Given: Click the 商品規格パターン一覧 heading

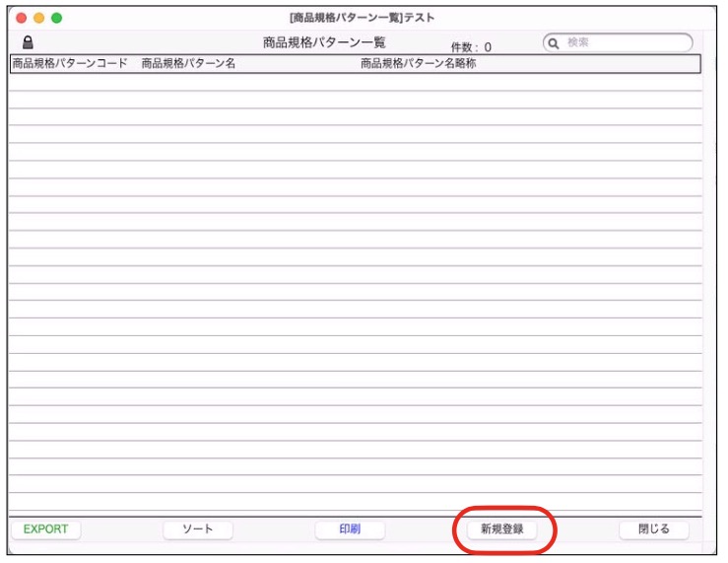Looking at the screenshot, I should click(x=324, y=43).
